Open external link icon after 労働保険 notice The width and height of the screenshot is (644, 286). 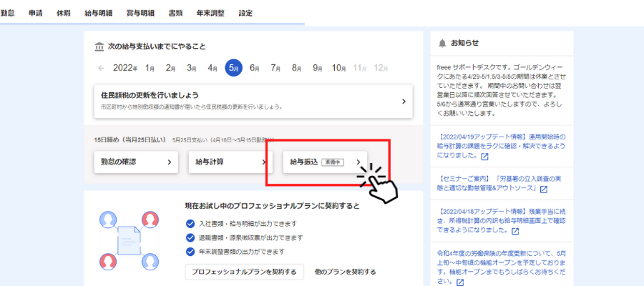pos(459,282)
